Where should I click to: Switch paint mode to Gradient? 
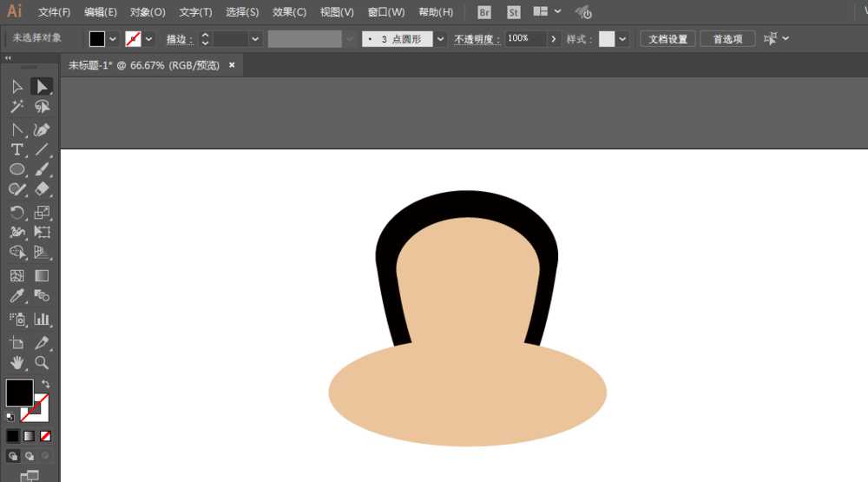click(x=29, y=436)
